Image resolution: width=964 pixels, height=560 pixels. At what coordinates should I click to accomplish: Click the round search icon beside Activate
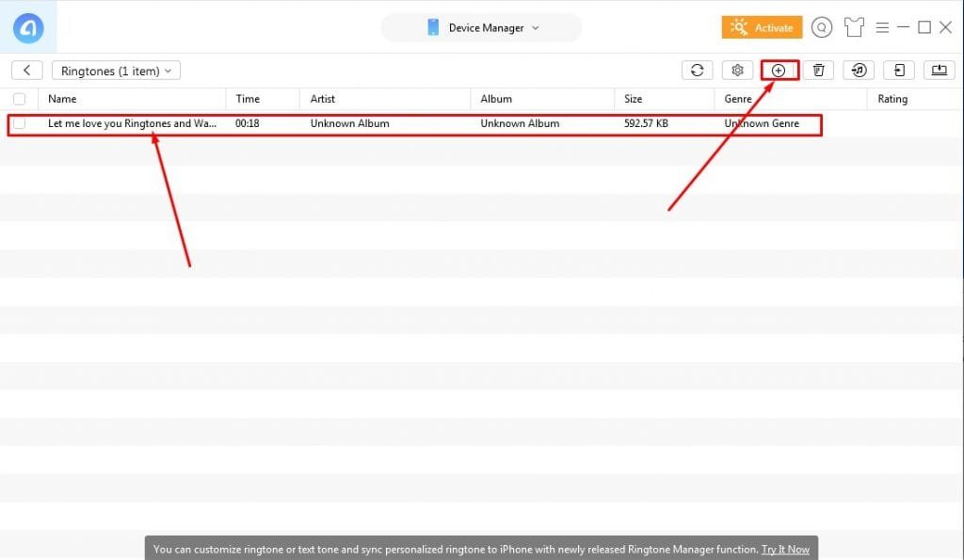[x=822, y=27]
